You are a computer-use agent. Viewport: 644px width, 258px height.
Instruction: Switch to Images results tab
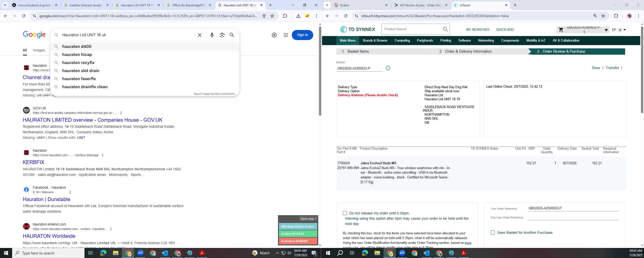[39, 50]
